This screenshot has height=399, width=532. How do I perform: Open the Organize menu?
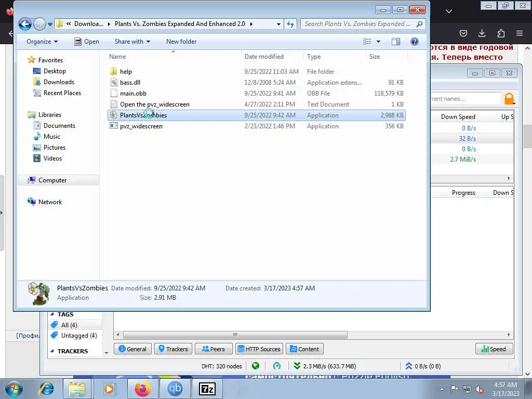[x=42, y=42]
